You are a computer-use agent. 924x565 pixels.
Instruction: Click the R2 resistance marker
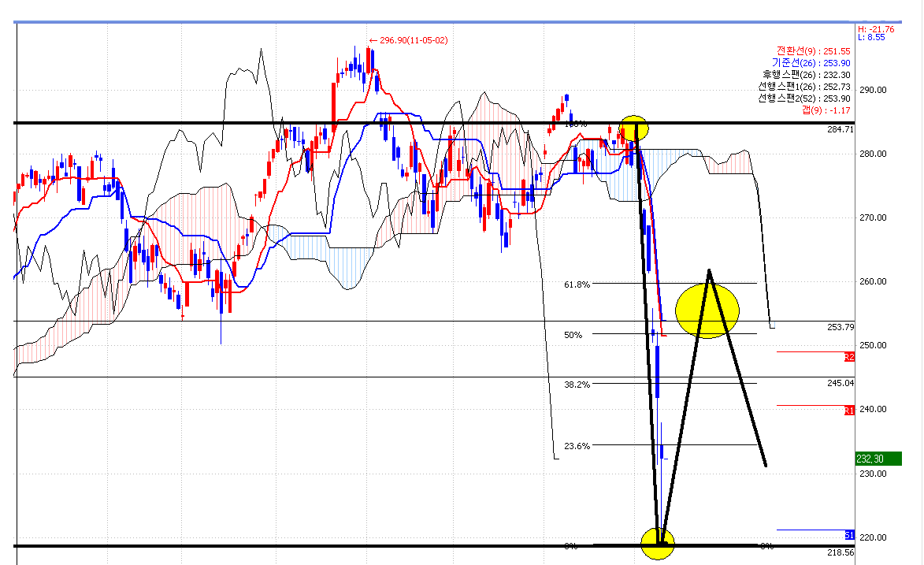[849, 357]
